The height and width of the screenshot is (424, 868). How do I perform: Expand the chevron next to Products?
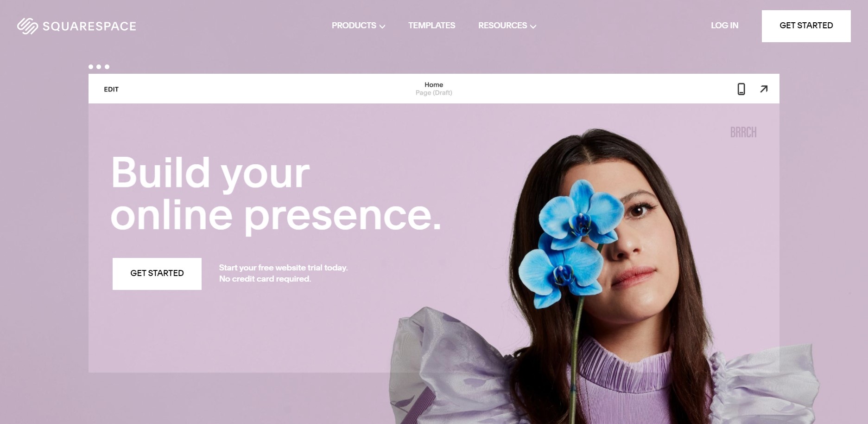[x=382, y=26]
